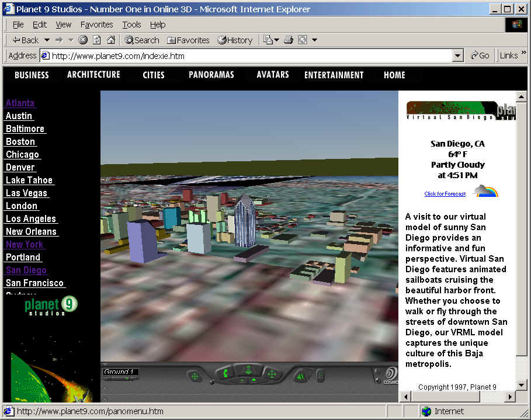531x420 pixels.
Task: Open the Los Angeles city link
Action: (31, 219)
